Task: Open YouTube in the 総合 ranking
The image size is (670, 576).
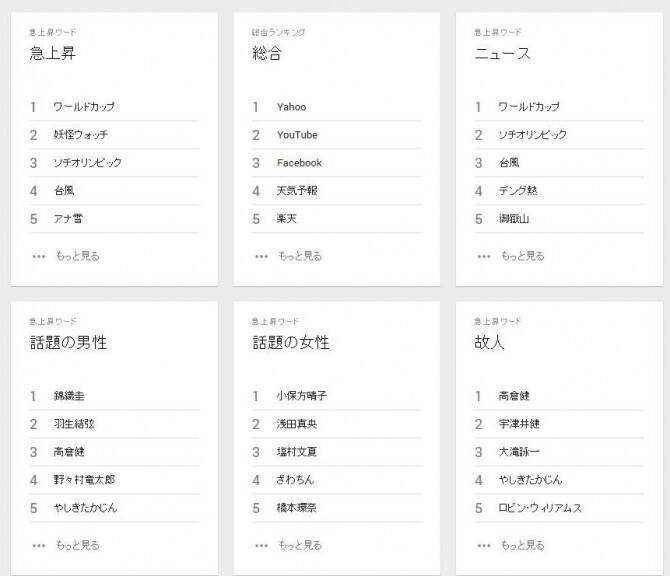Action: 297,135
